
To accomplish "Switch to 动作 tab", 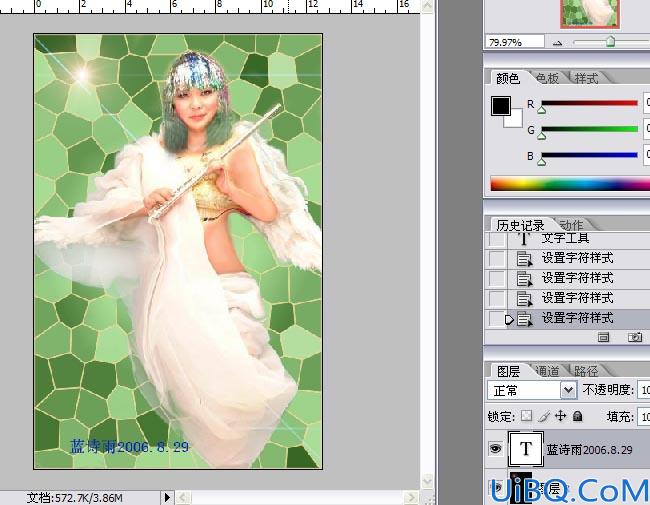I will [571, 225].
